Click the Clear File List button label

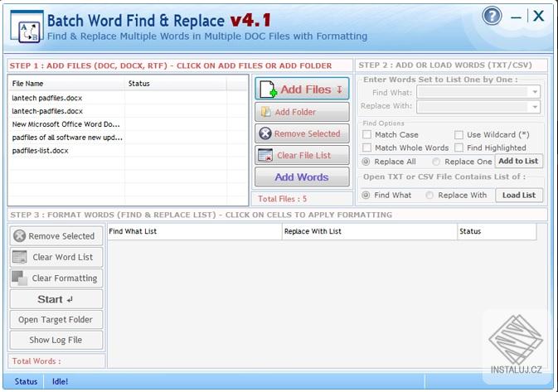304,156
